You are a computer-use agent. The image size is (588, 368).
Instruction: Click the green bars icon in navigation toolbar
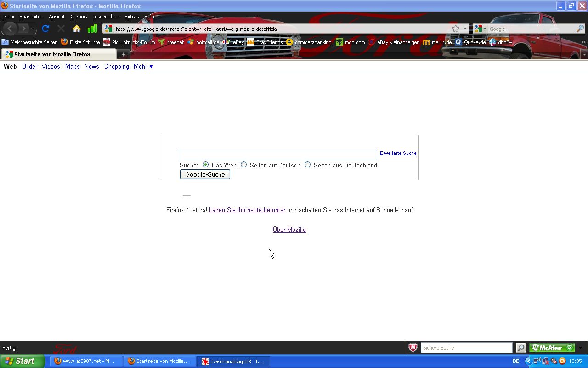tap(92, 29)
